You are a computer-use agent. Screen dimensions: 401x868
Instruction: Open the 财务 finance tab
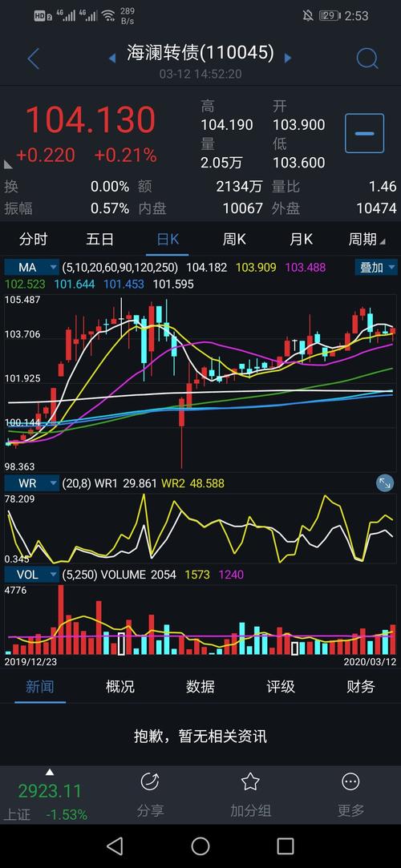(x=361, y=687)
